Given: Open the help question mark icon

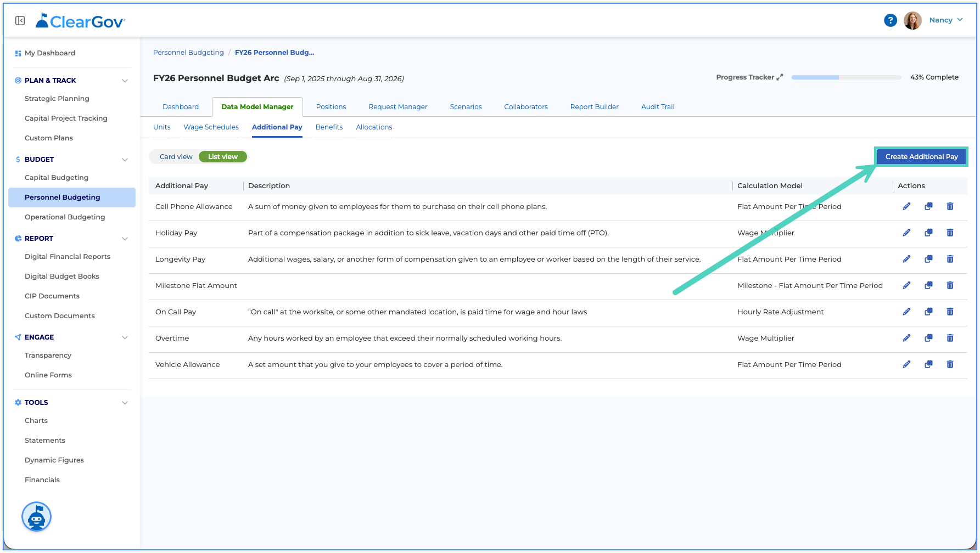Looking at the screenshot, I should point(890,20).
